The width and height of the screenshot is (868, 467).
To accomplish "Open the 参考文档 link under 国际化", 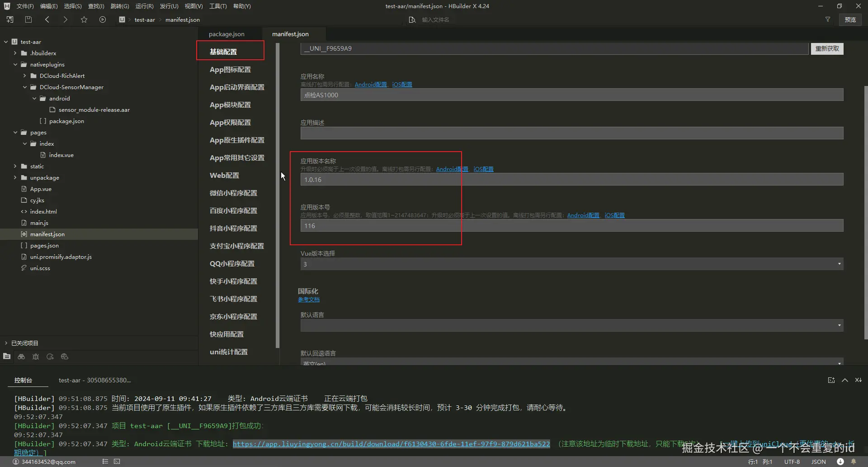I will point(309,300).
